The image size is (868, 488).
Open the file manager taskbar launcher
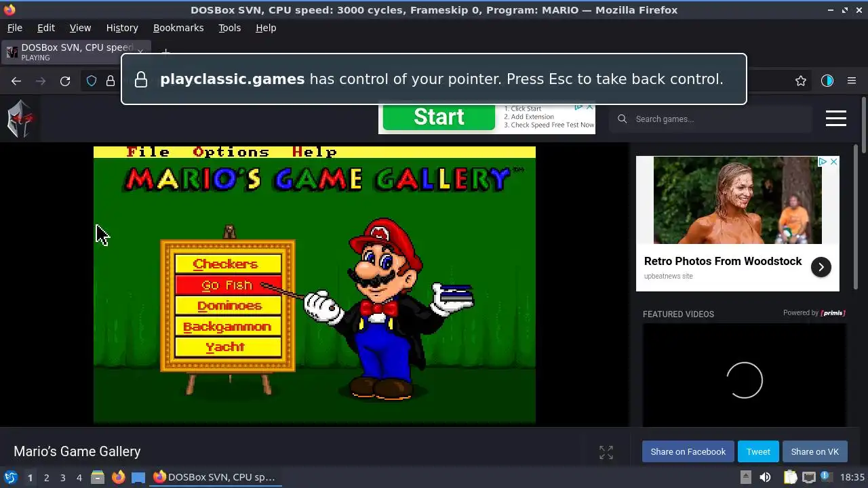[x=98, y=477]
